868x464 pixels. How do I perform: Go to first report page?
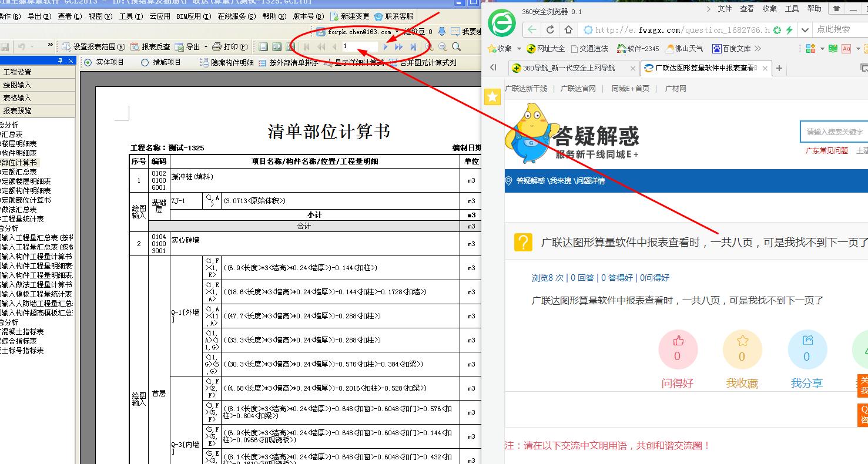click(x=307, y=47)
